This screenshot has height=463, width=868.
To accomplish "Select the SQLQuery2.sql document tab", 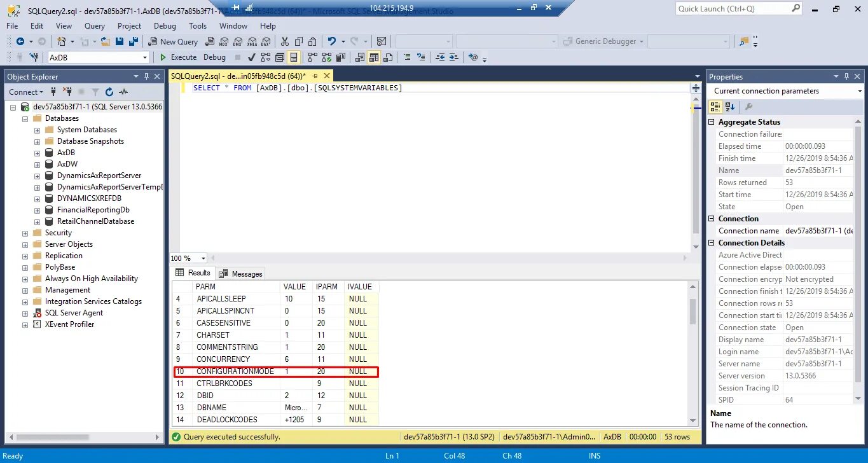I will click(x=238, y=76).
